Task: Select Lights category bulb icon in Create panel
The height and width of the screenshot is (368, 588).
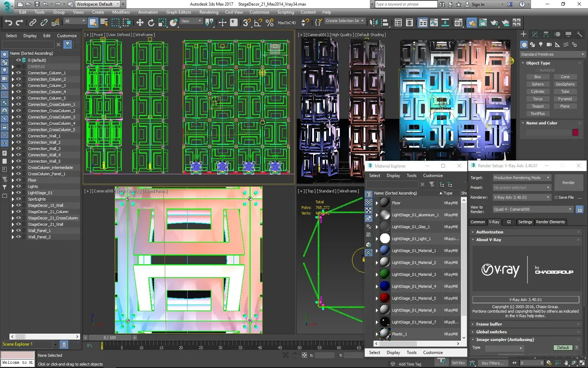Action: pos(541,45)
